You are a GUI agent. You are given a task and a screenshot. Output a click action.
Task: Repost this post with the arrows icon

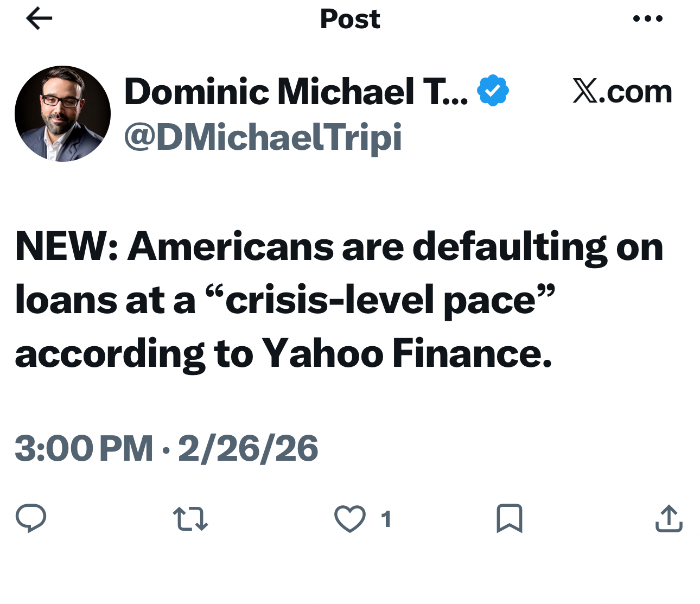click(190, 518)
